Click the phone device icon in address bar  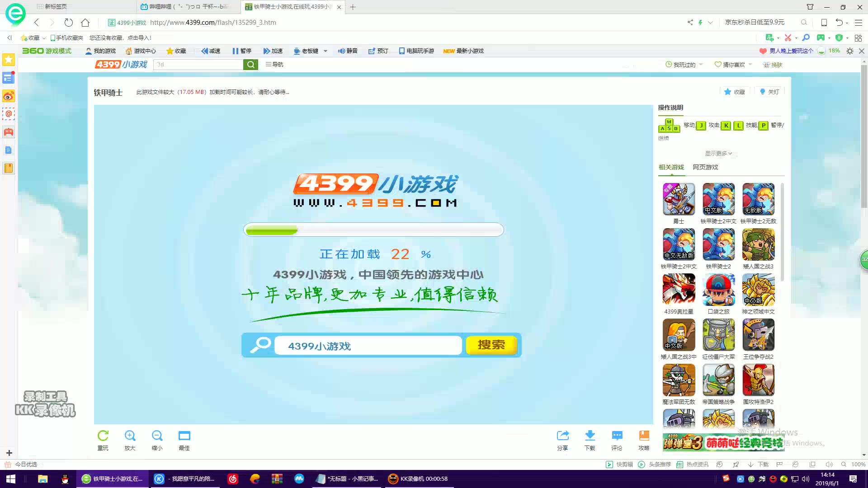click(x=824, y=23)
